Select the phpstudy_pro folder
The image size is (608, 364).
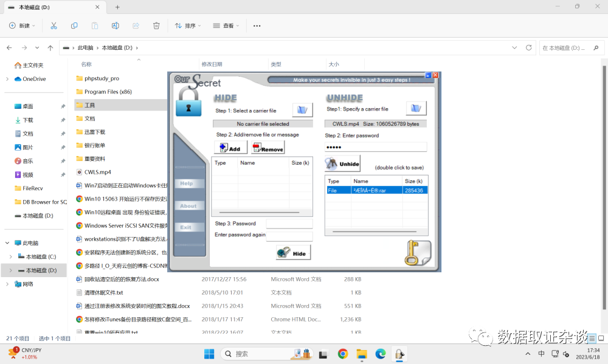[x=98, y=78]
